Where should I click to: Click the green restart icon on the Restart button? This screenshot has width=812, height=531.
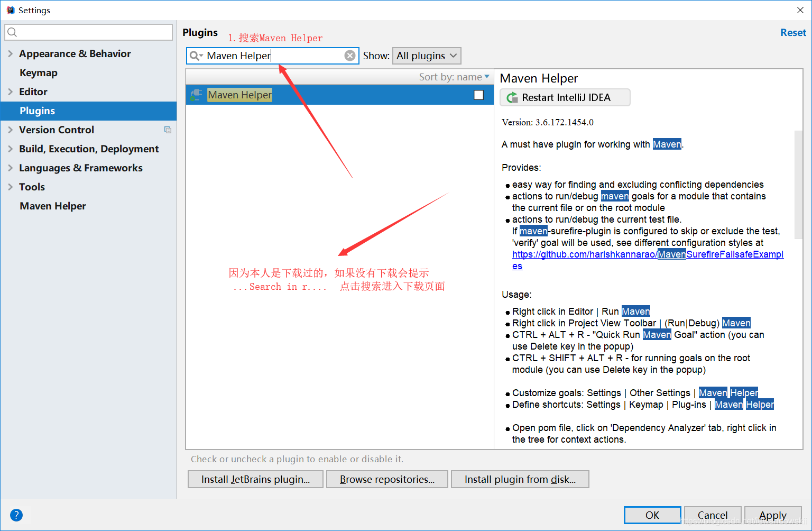pyautogui.click(x=512, y=97)
